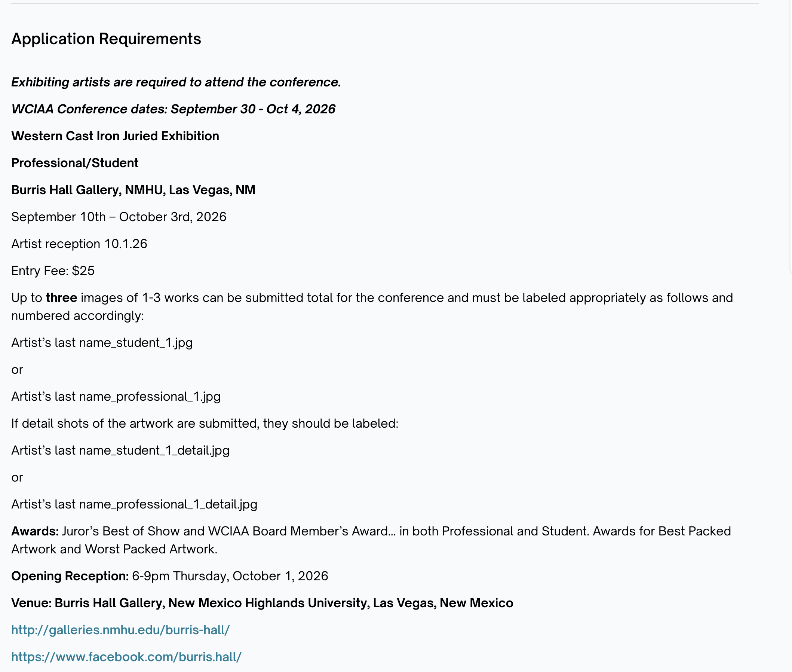
Task: Click the bold word 'three'
Action: point(62,297)
